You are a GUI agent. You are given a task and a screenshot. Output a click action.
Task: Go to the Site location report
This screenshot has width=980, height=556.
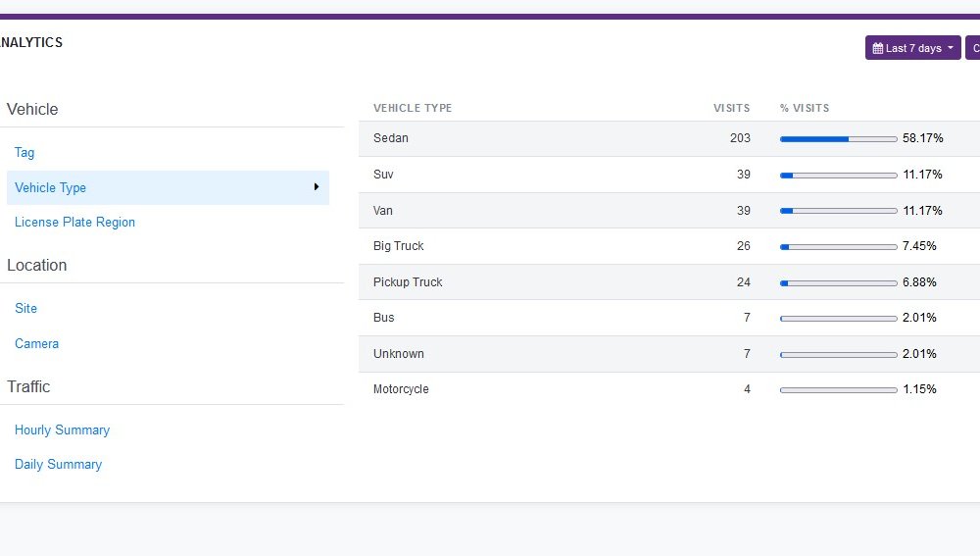tap(25, 308)
